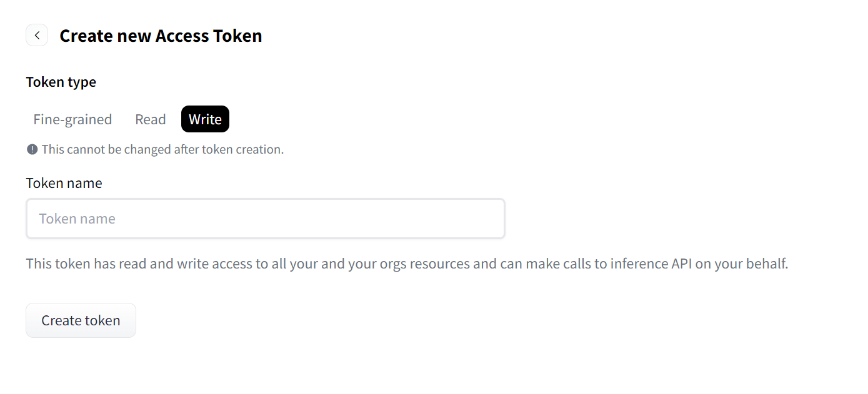Switch token type to Read
The width and height of the screenshot is (868, 394).
pyautogui.click(x=150, y=119)
